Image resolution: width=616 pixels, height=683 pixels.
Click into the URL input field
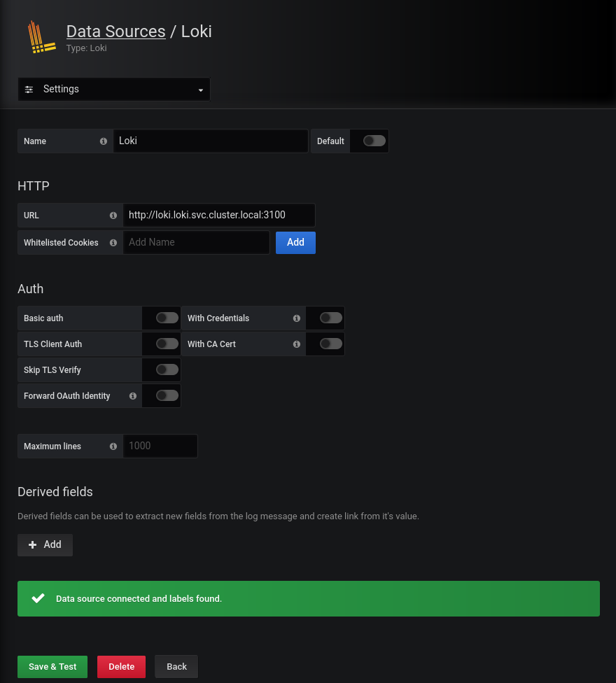[219, 215]
